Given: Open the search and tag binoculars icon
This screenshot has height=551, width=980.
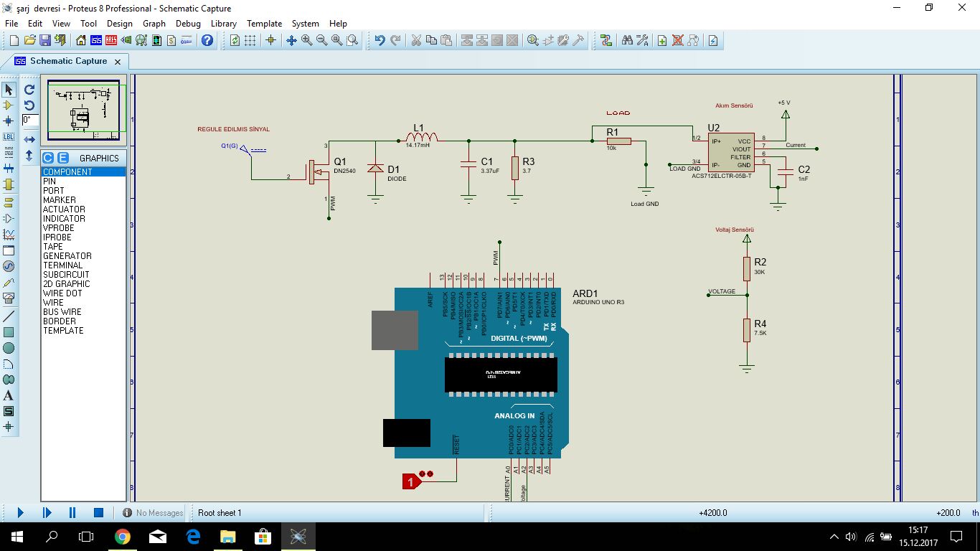Looking at the screenshot, I should pyautogui.click(x=627, y=40).
